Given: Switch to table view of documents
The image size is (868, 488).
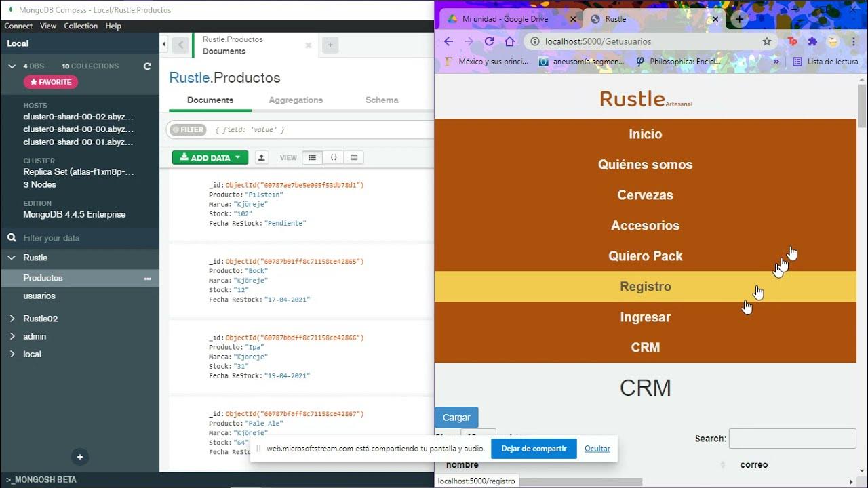Looking at the screenshot, I should (354, 157).
